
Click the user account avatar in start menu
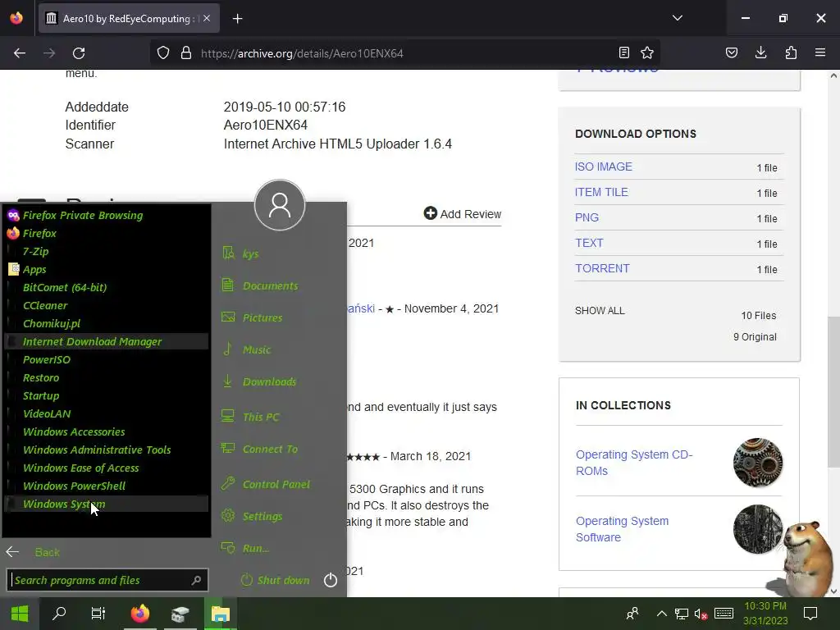pyautogui.click(x=280, y=205)
